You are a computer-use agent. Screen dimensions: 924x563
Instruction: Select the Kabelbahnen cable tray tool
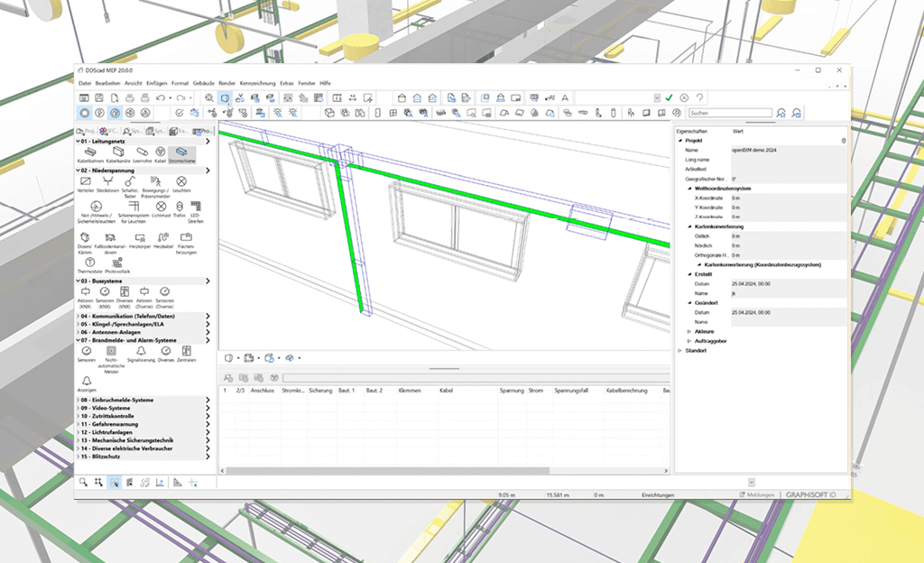(89, 153)
